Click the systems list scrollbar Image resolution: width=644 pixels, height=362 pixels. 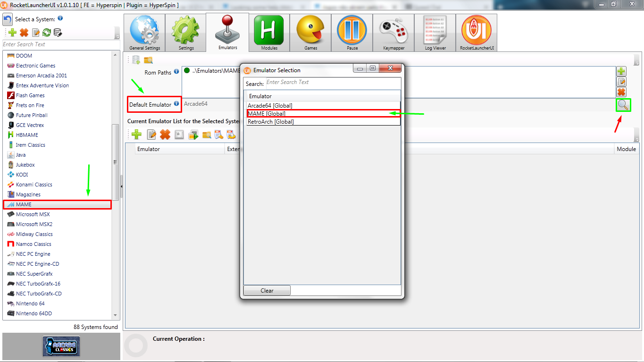[x=115, y=162]
